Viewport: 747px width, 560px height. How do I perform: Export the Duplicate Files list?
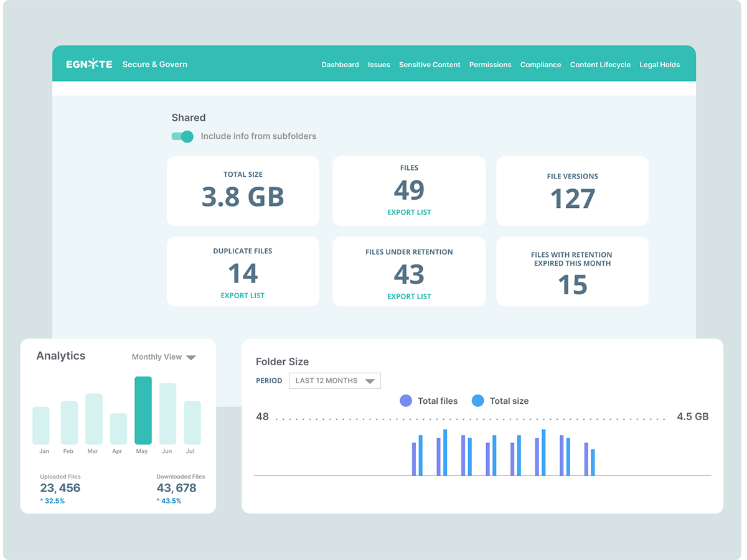(x=243, y=295)
